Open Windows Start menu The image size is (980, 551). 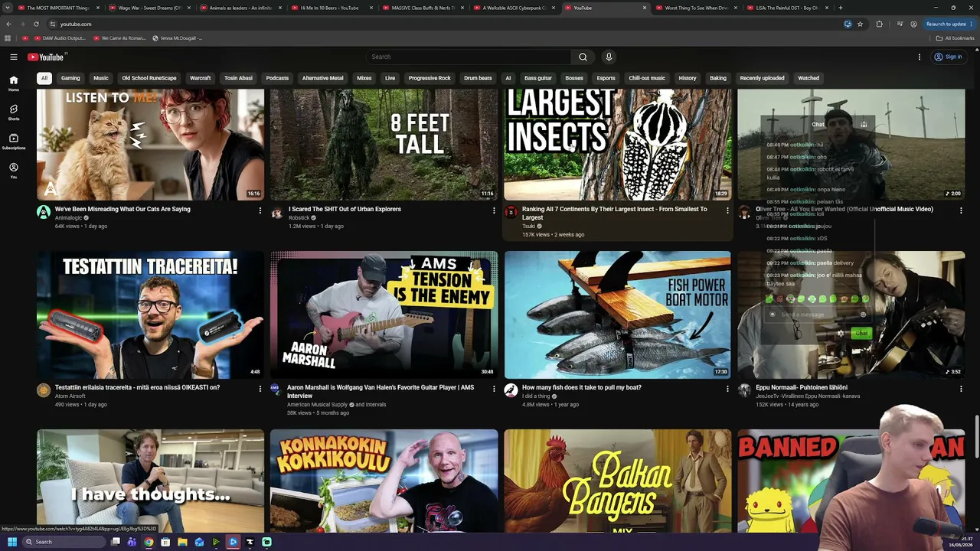pyautogui.click(x=11, y=542)
